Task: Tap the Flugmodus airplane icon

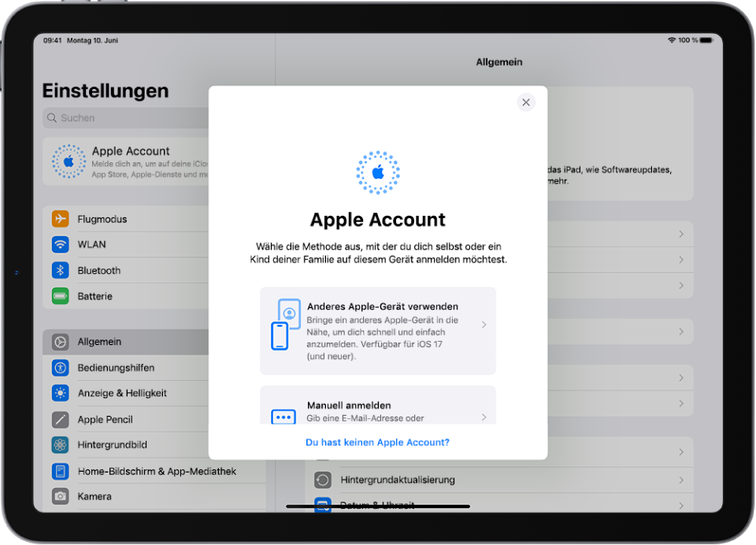Action: [x=61, y=218]
